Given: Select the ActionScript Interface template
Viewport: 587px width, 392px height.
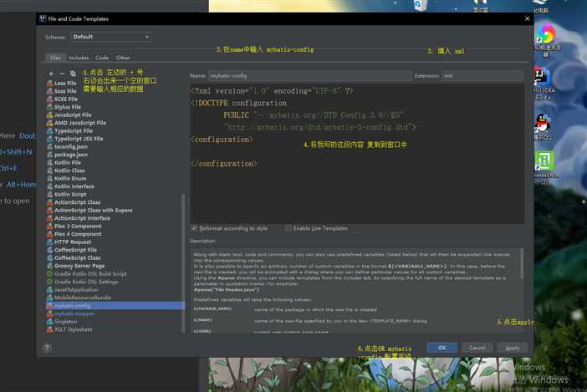Looking at the screenshot, I should (79, 218).
